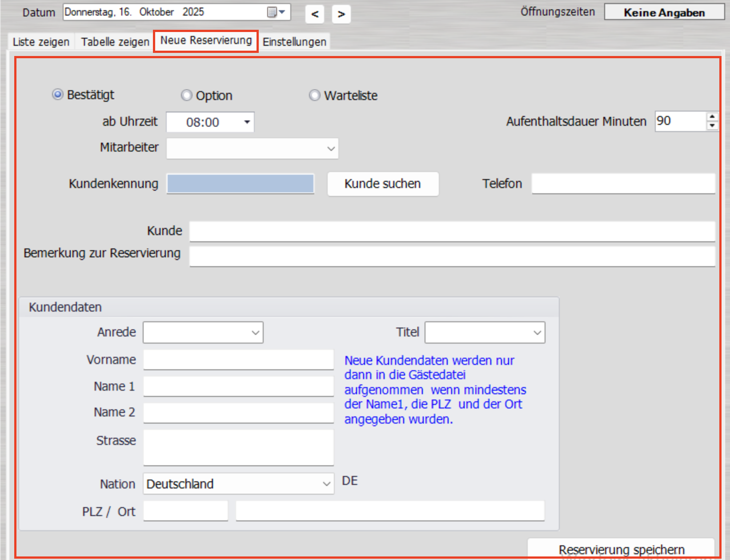
Task: Open the ab Uhrzeit time dropdown
Action: pos(247,122)
